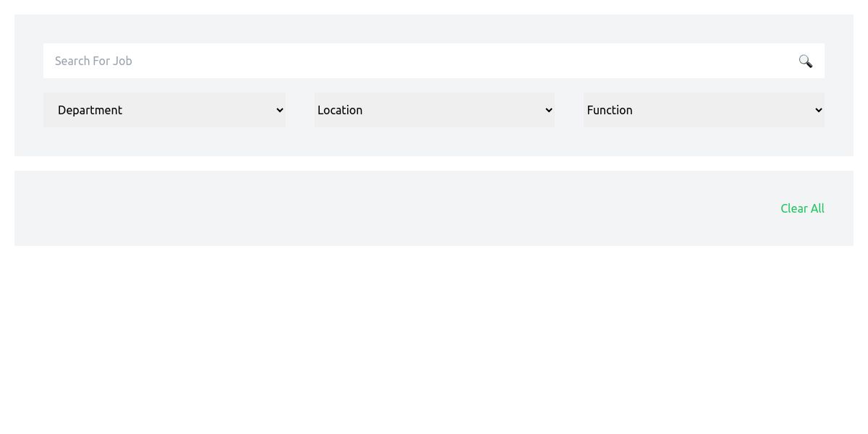
Task: Select the Function filter label
Action: click(x=610, y=110)
